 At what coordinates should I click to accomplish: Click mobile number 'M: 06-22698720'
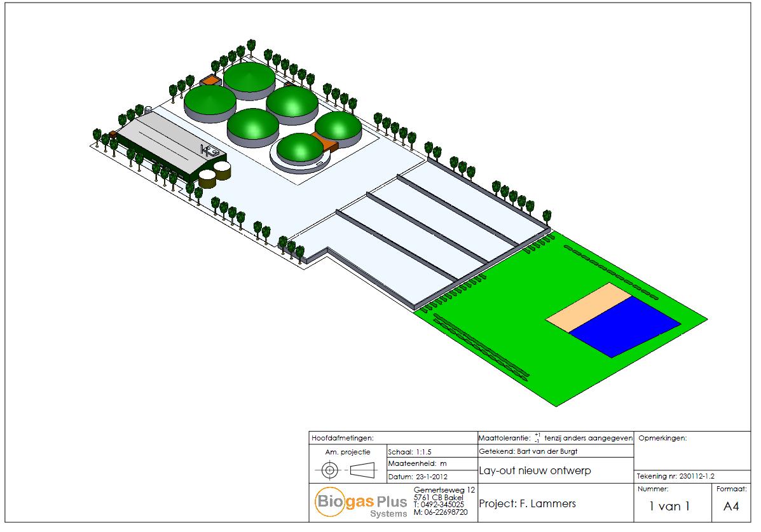coord(441,512)
